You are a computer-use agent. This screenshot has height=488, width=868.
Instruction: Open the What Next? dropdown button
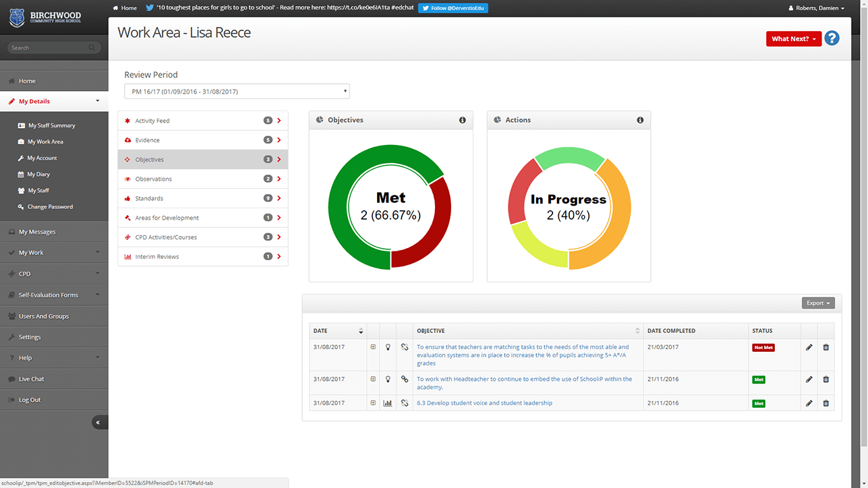794,39
